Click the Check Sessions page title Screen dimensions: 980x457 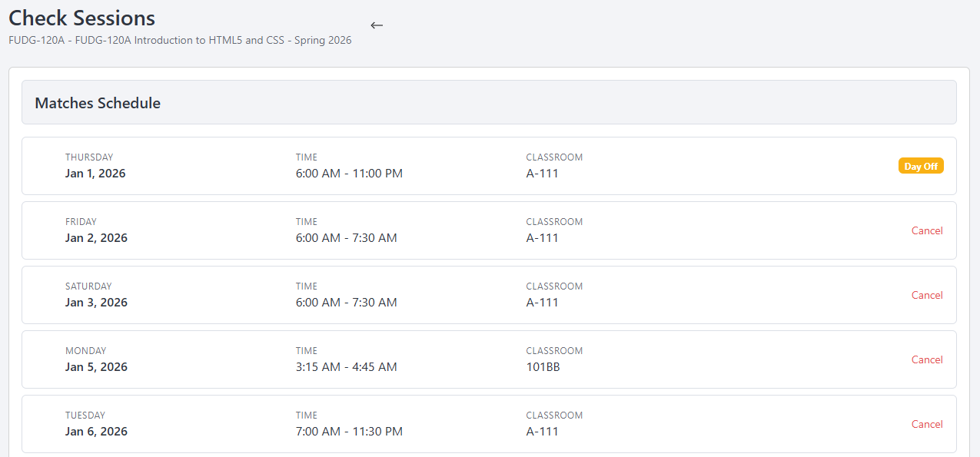pos(81,18)
